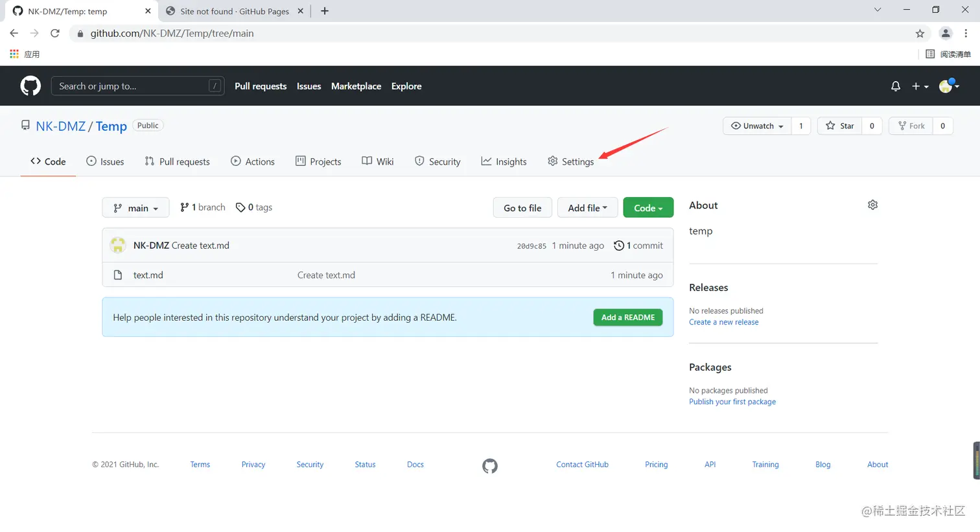The image size is (980, 532).
Task: Open the reading list in bookmarks bar
Action: point(948,54)
